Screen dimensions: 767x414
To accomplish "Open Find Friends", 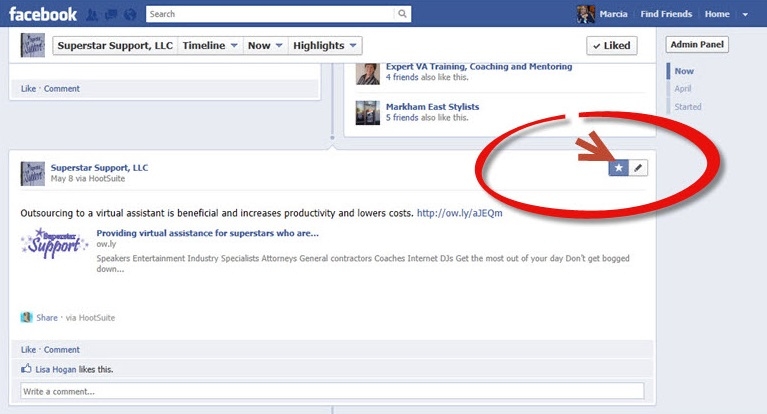I will [666, 14].
